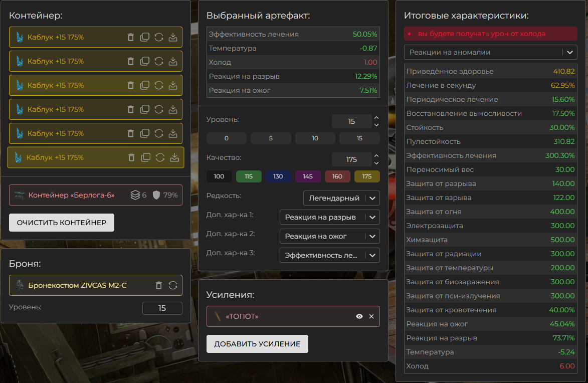The height and width of the screenshot is (383, 588).
Task: Click the armor Уровень input field
Action: click(x=162, y=308)
